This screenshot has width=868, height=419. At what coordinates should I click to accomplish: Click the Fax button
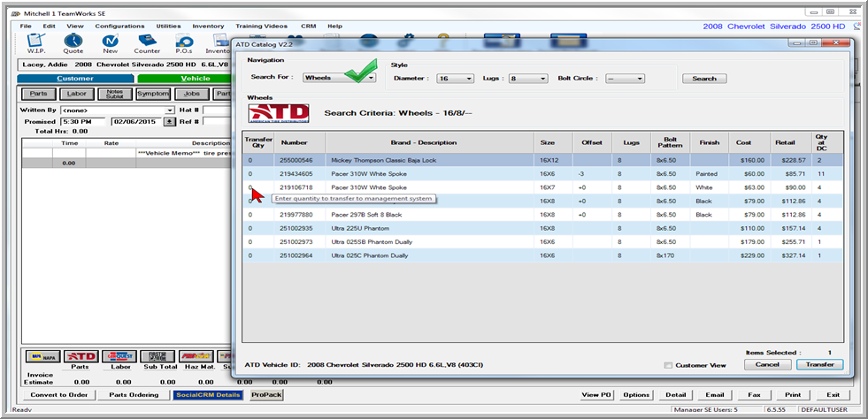(753, 394)
